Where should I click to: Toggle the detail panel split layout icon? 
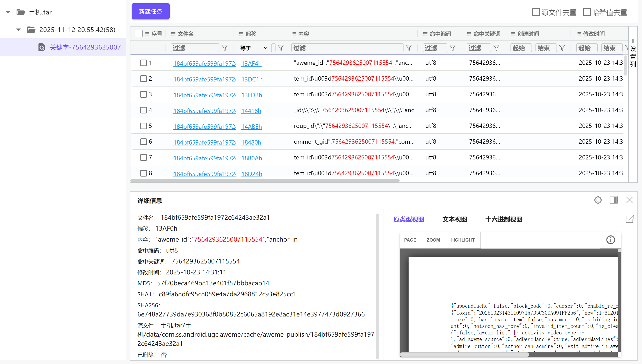614,200
